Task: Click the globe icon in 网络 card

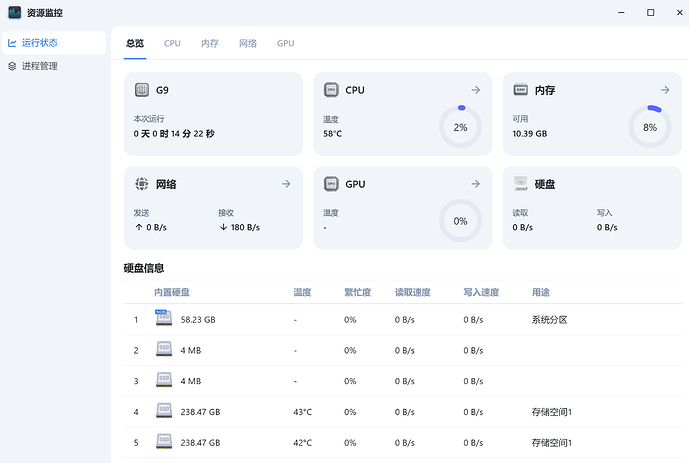Action: pos(142,184)
